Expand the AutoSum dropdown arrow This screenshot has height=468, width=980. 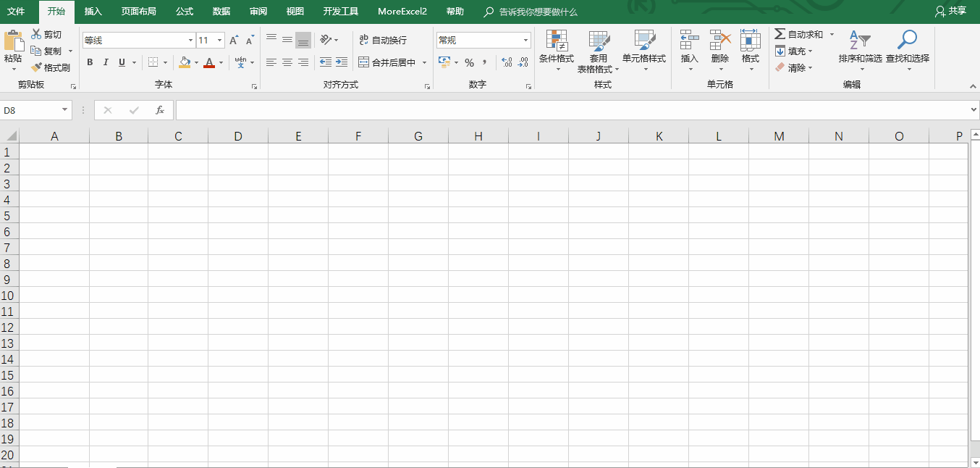click(x=832, y=34)
